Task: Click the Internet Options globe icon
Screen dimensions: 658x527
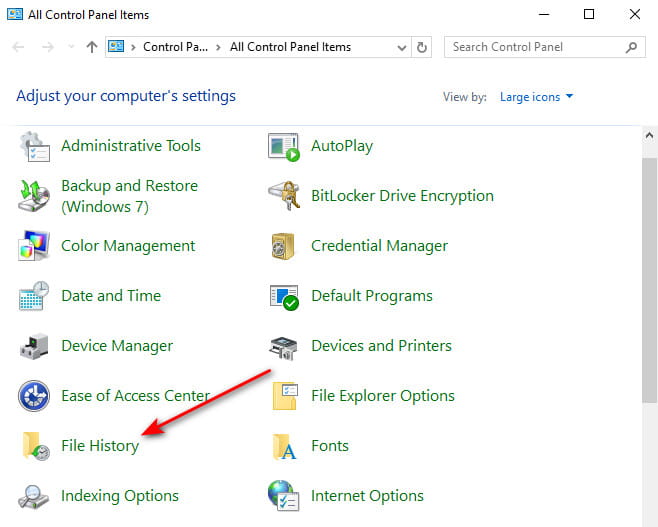Action: tap(283, 496)
